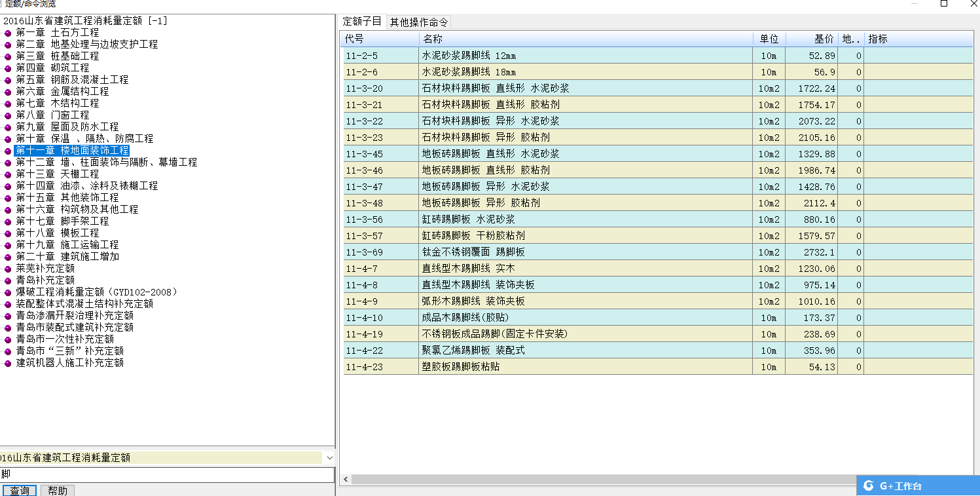Click the bullet icon beside 莱芜补充定额
980x496 pixels.
pos(8,269)
